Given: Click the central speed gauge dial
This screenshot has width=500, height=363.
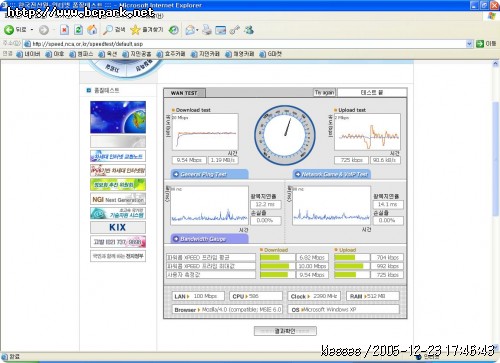Looking at the screenshot, I should 285,135.
